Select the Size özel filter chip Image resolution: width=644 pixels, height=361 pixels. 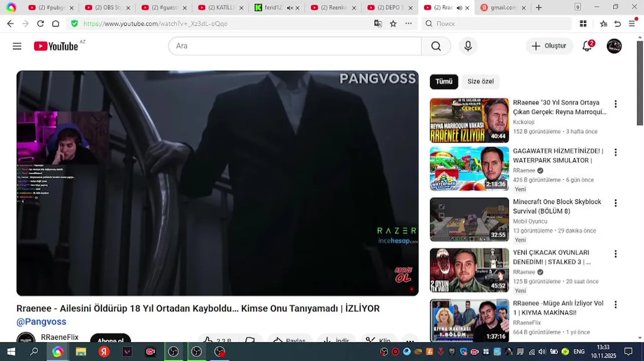click(480, 81)
